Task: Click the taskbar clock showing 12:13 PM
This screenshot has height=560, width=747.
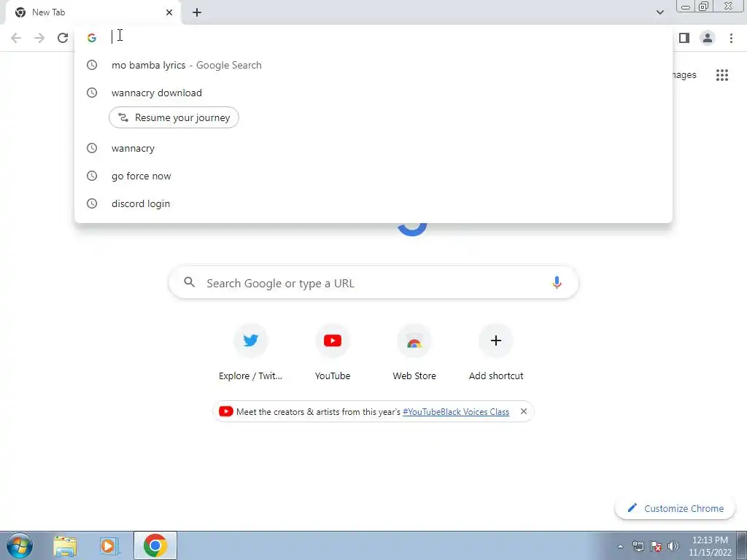Action: click(x=710, y=546)
